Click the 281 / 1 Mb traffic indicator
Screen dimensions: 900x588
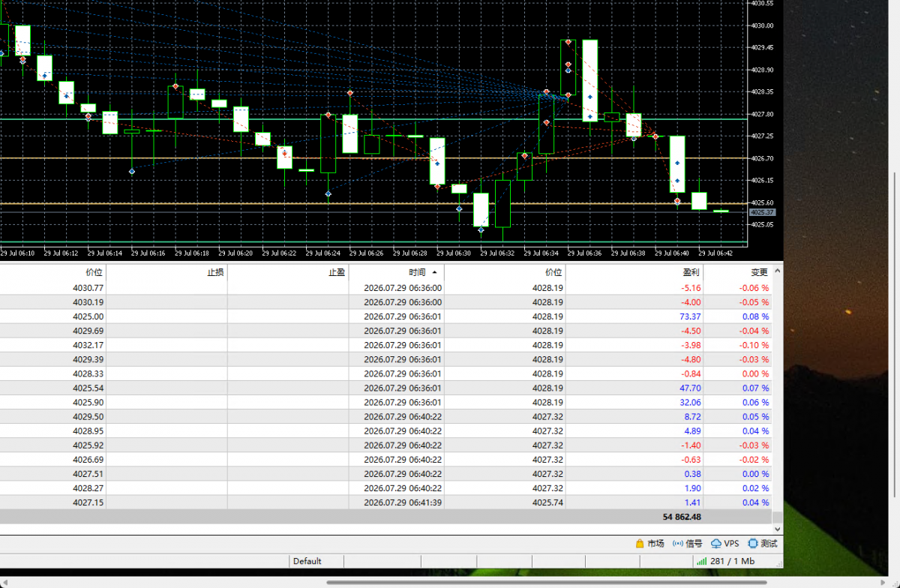pos(731,561)
